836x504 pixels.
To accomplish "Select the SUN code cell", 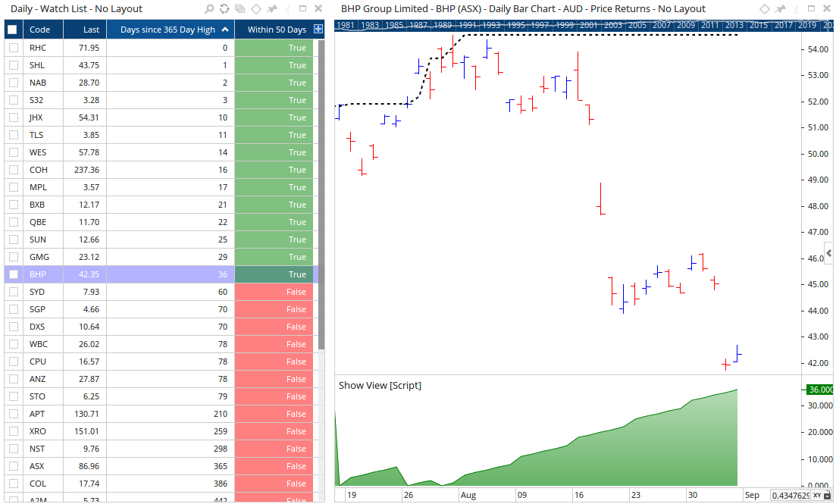I will (x=43, y=239).
